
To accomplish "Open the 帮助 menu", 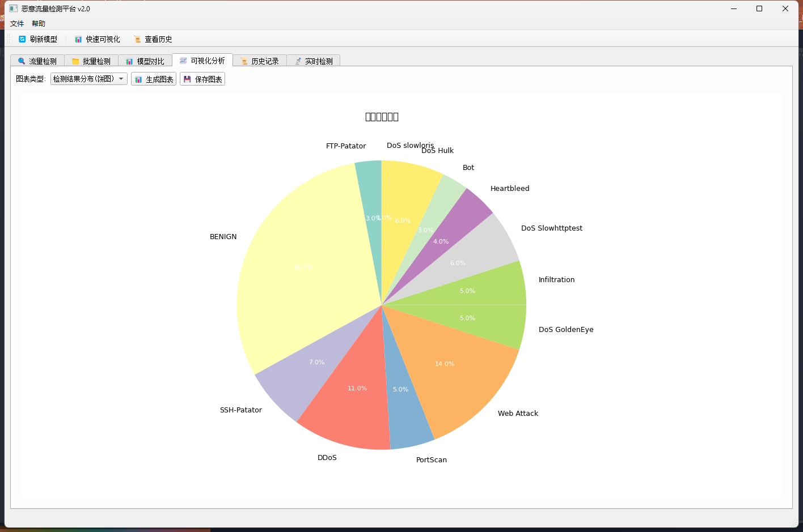I will 39,24.
